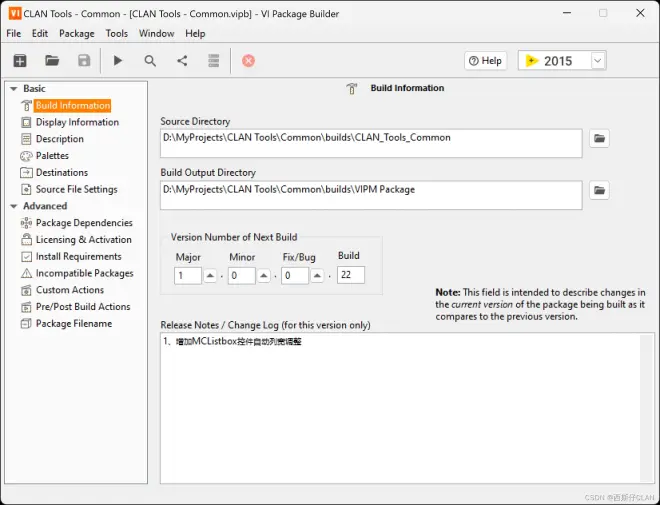Click the Destinations arrow icon

pyautogui.click(x=26, y=173)
